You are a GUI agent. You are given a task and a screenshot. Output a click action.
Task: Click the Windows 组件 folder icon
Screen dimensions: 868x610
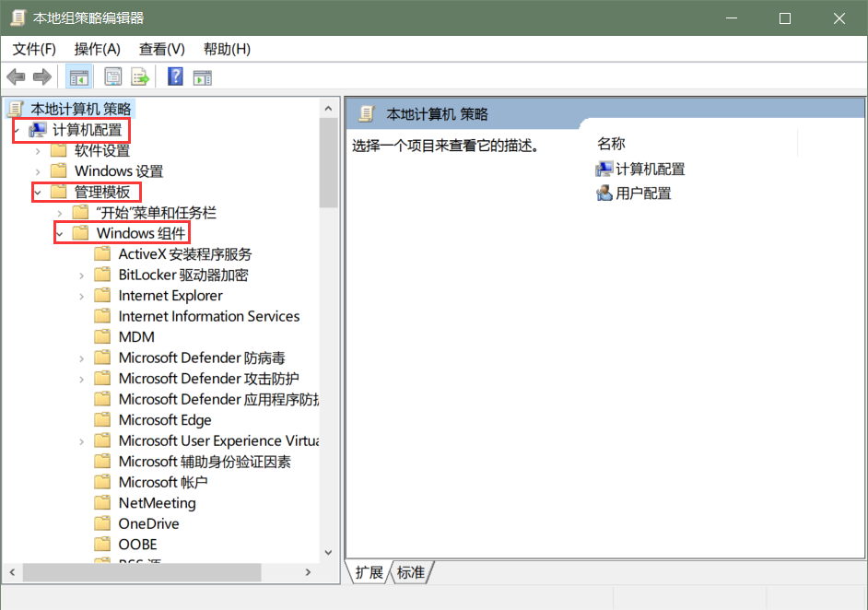coord(81,233)
